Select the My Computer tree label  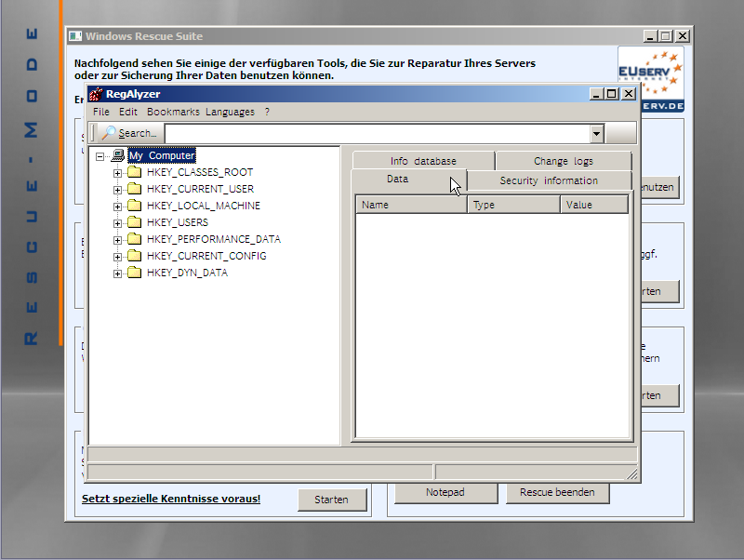click(x=162, y=155)
